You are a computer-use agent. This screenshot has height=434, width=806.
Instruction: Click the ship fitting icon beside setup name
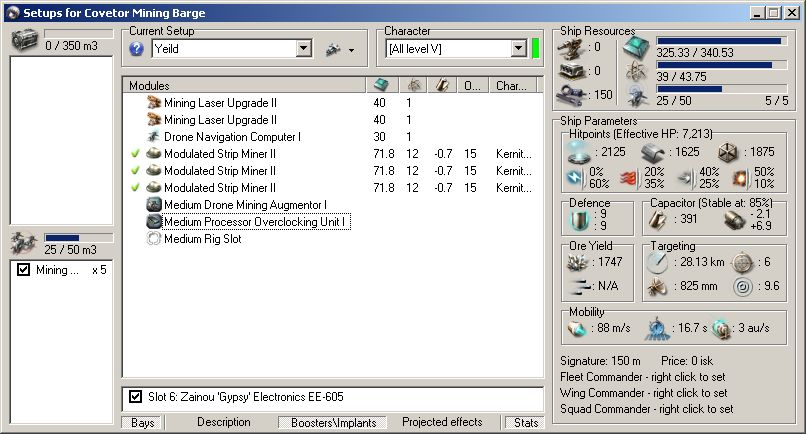click(333, 49)
